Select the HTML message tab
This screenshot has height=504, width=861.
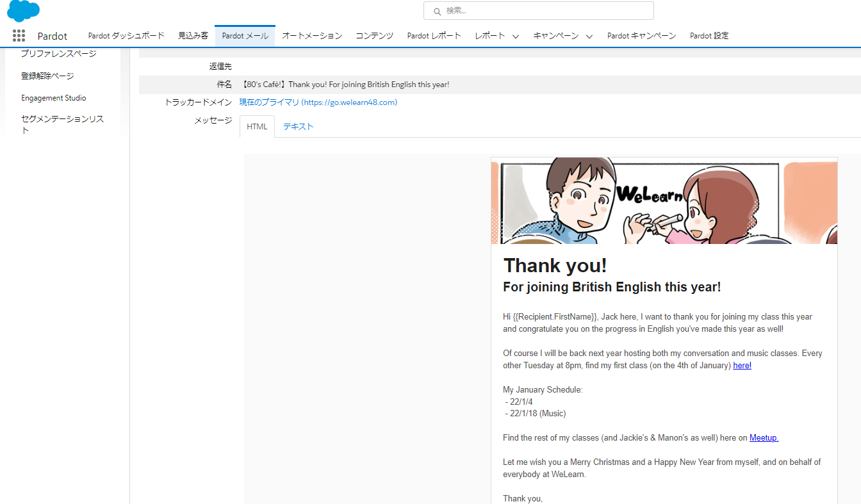tap(257, 126)
